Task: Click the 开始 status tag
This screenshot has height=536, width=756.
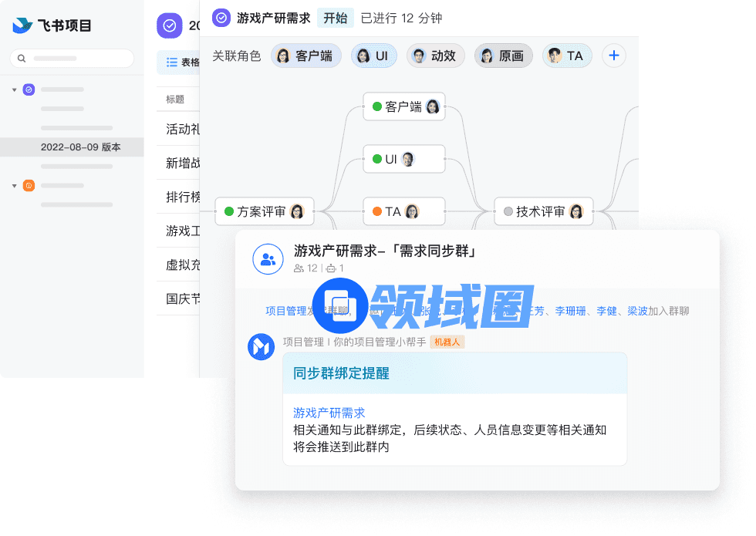Action: [335, 18]
